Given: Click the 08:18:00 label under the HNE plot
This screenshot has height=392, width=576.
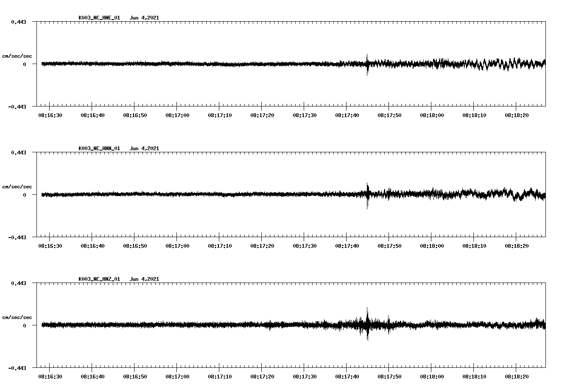Looking at the screenshot, I should [x=432, y=115].
